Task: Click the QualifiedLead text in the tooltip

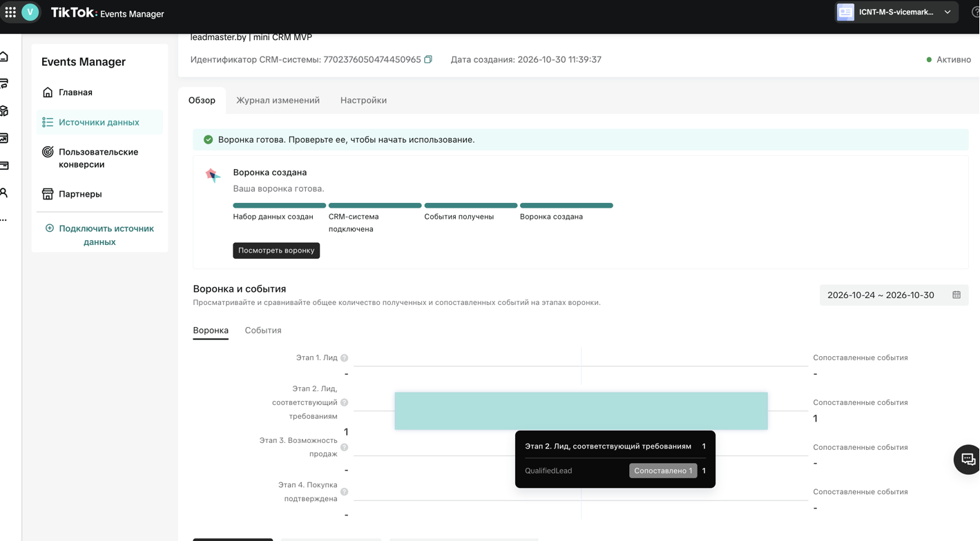Action: pos(548,471)
